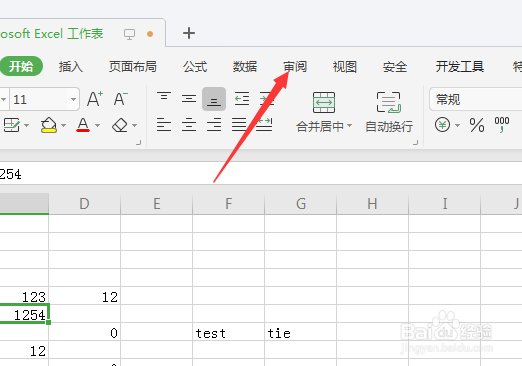The height and width of the screenshot is (366, 522).
Task: Select column G header
Action: coord(300,203)
